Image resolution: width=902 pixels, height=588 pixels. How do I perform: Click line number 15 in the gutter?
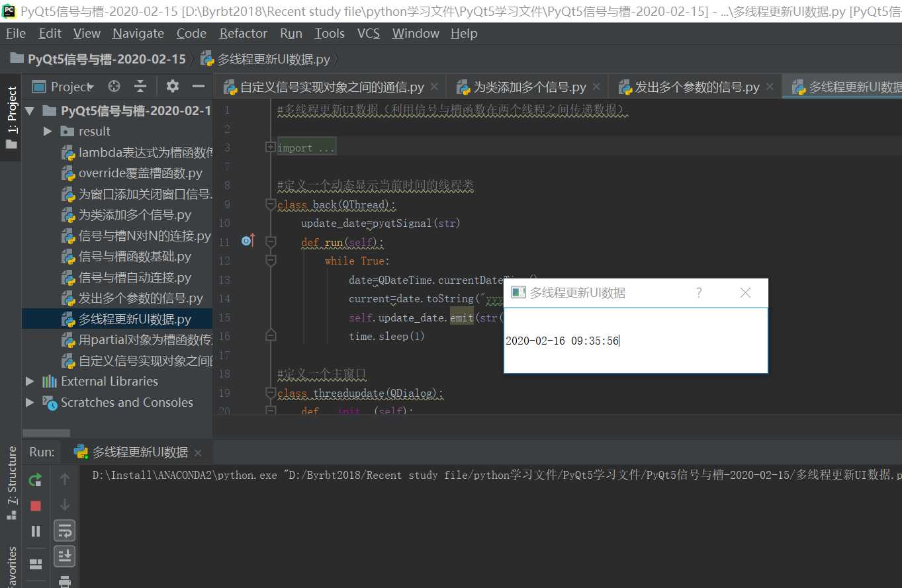(x=224, y=317)
